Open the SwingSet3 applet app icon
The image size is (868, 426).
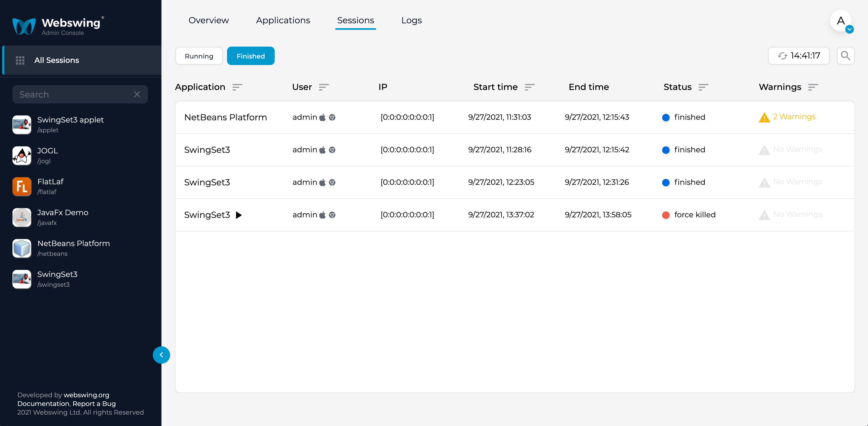(x=22, y=125)
